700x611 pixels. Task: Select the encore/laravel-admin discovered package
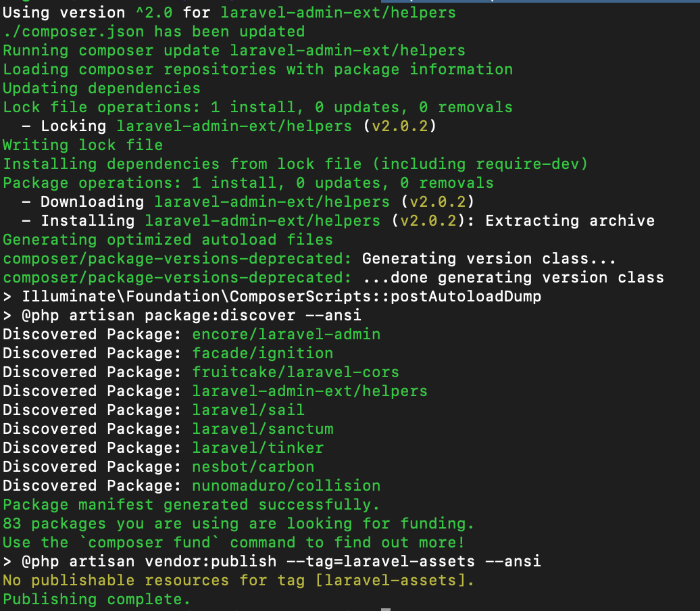pyautogui.click(x=286, y=334)
